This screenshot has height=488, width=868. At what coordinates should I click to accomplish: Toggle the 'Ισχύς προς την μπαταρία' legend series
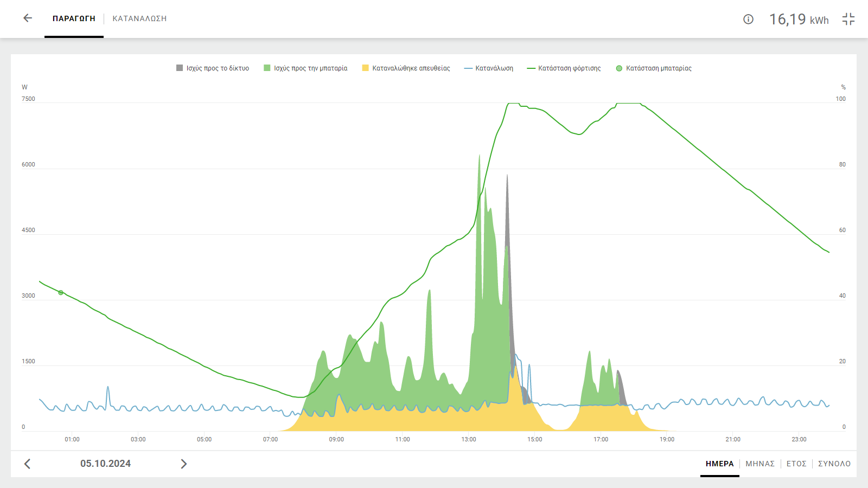pos(305,68)
